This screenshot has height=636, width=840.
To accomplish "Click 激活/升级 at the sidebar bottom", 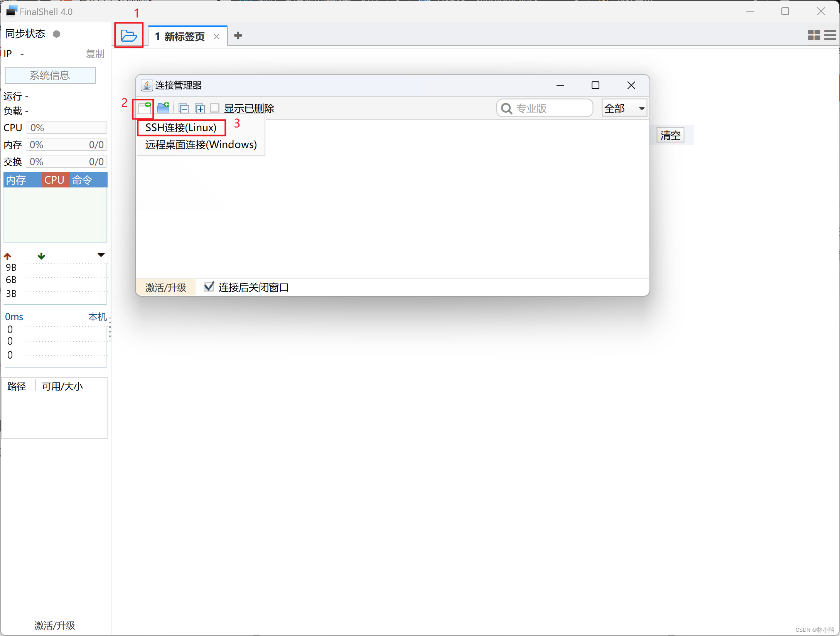I will pyautogui.click(x=55, y=625).
